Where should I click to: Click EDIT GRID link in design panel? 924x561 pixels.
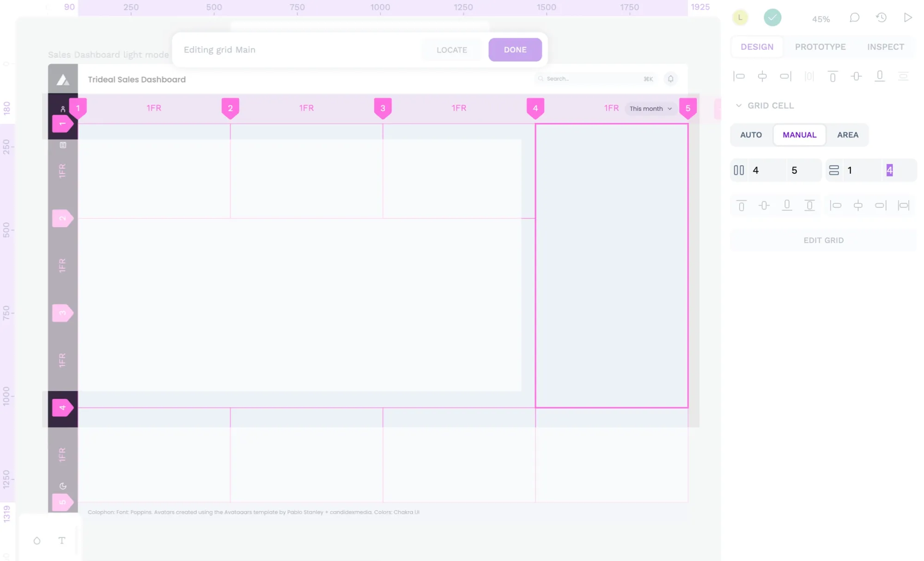click(824, 239)
